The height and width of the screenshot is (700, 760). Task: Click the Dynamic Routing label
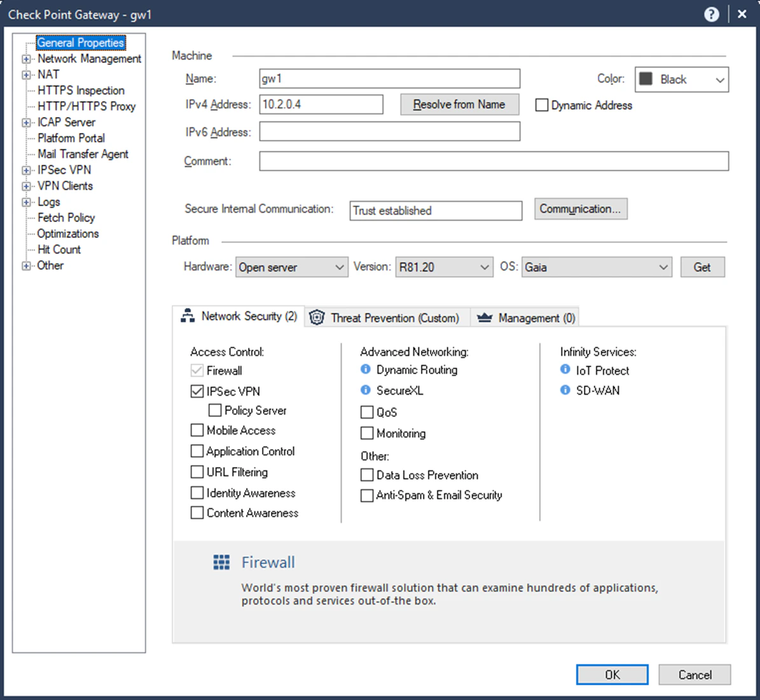point(417,370)
